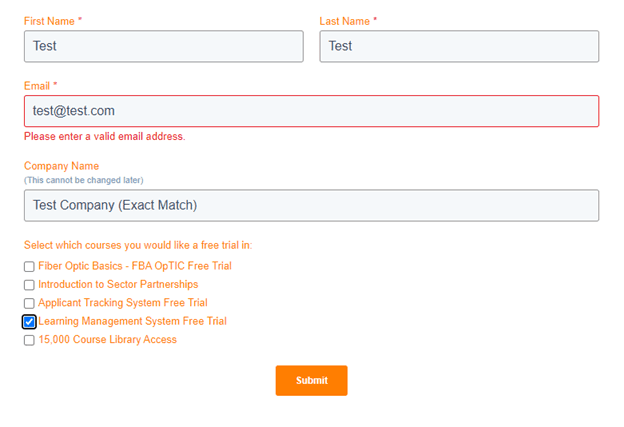This screenshot has width=624, height=427.
Task: Click the 'Applicant Tracking System Free Trial' label text
Action: 123,303
